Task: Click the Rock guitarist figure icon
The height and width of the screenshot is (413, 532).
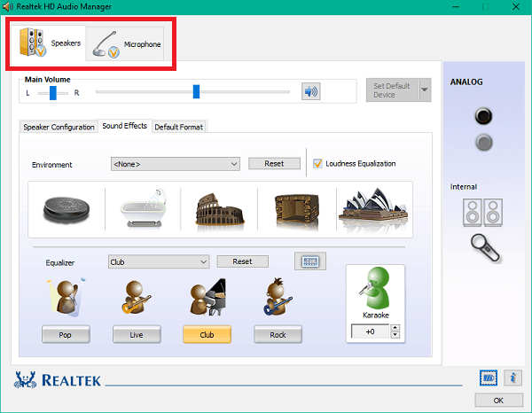Action: pos(278,297)
